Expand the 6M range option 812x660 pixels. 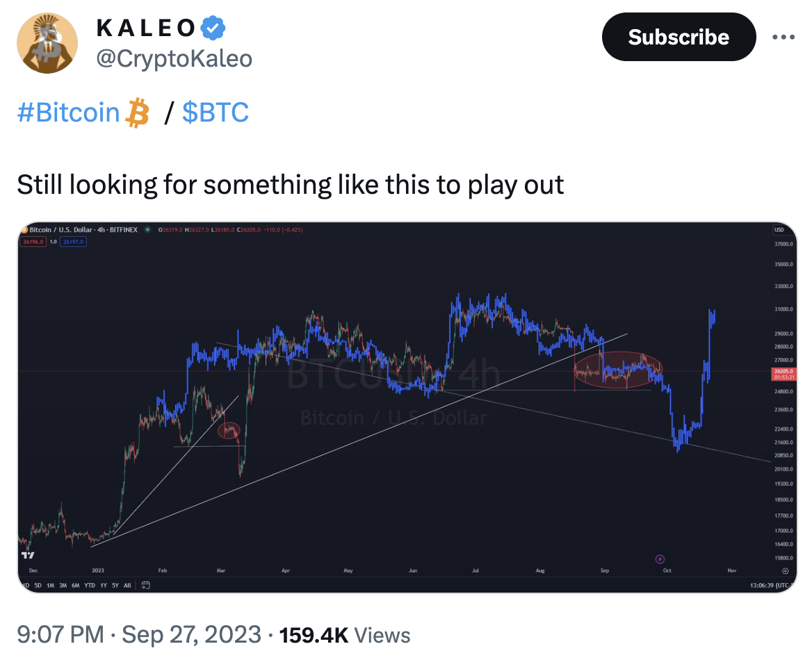(76, 586)
